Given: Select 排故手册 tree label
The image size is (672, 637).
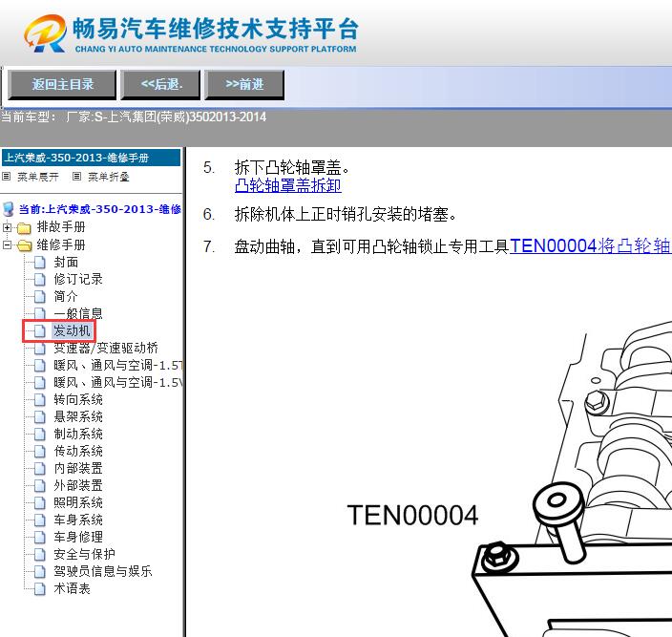Looking at the screenshot, I should point(61,226).
